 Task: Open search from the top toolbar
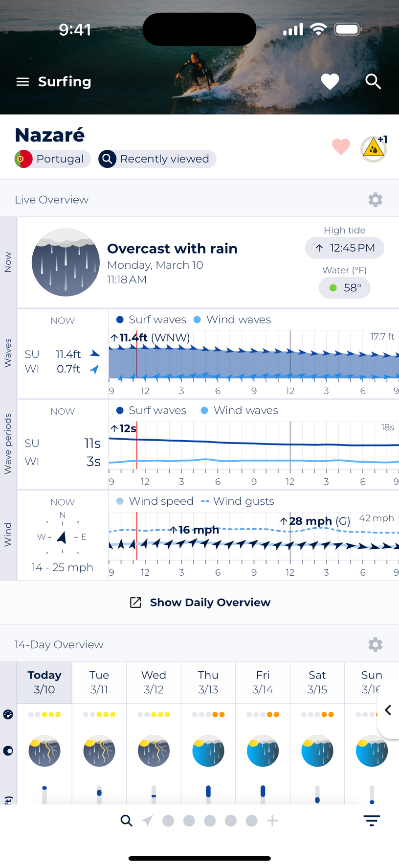[x=373, y=81]
